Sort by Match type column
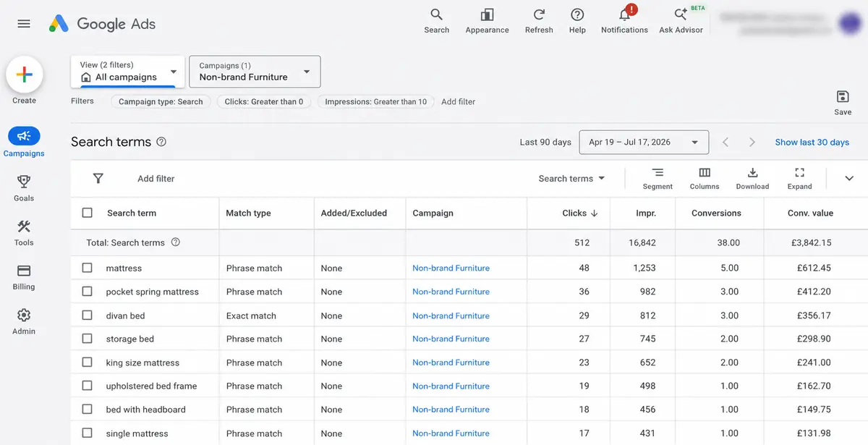Image resolution: width=868 pixels, height=445 pixels. click(x=248, y=213)
